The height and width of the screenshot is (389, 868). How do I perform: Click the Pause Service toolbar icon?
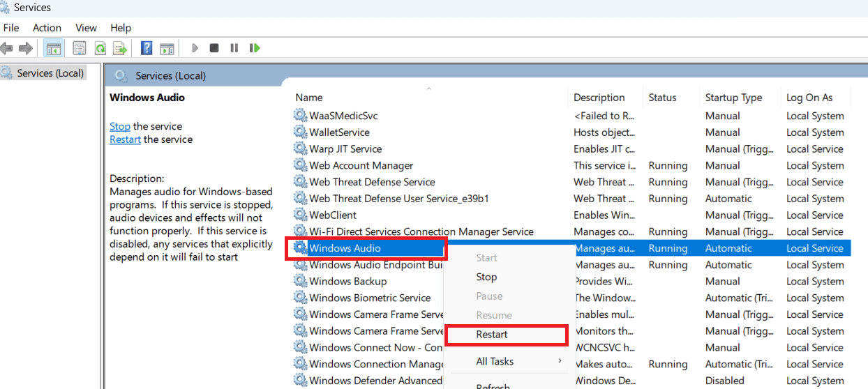coord(234,48)
